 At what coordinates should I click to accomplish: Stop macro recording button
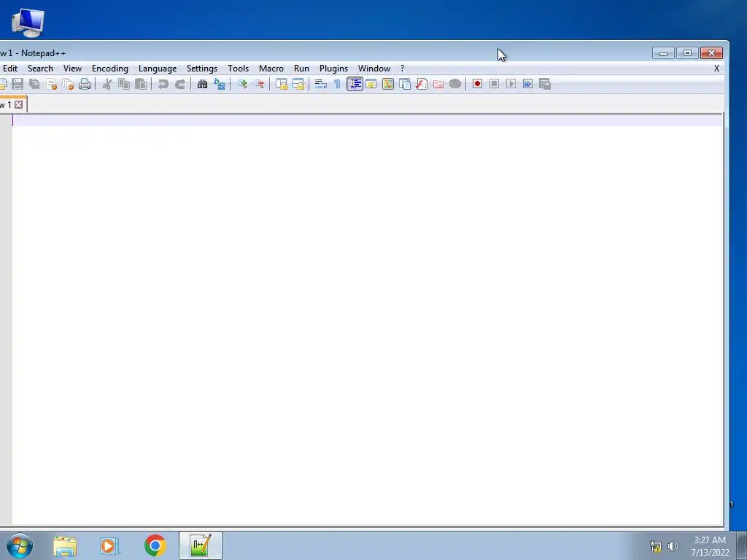(494, 85)
